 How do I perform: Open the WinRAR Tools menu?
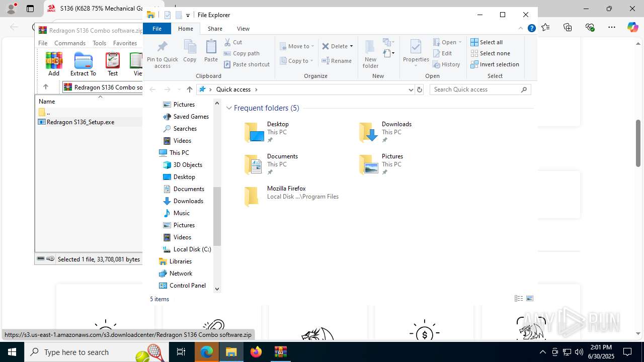tap(99, 43)
